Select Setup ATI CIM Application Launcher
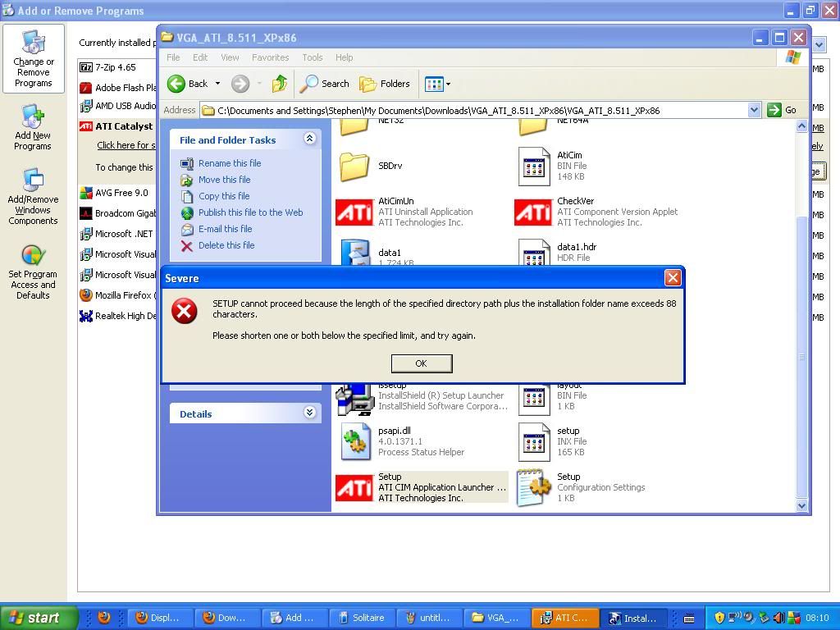This screenshot has height=630, width=840. coord(421,487)
